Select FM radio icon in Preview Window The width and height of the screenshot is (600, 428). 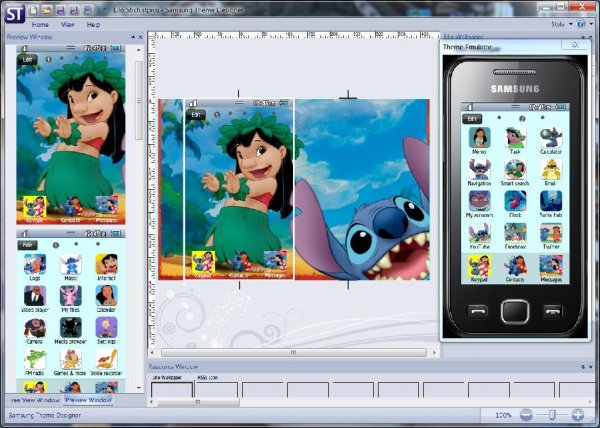coord(35,362)
